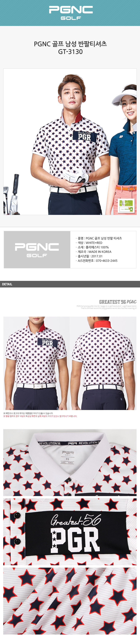Click the product title GT-3130
140x644 pixels.
pyautogui.click(x=70, y=52)
